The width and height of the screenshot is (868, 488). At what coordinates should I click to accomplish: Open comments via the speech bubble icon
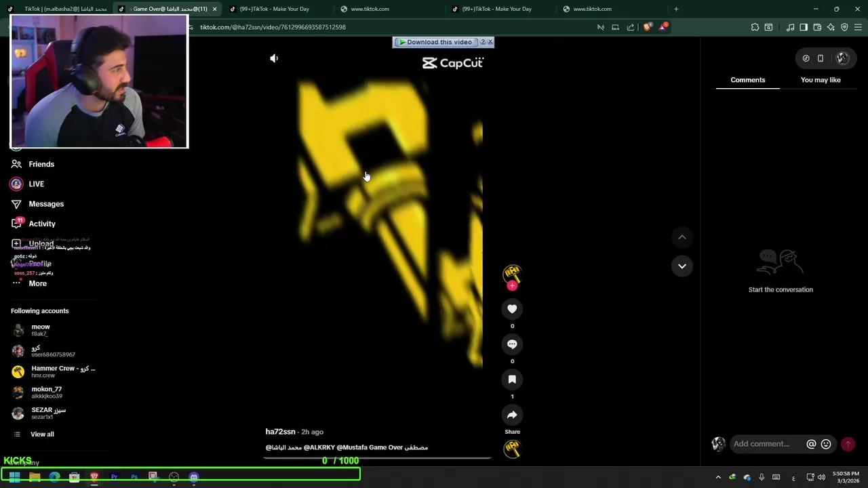[x=512, y=344]
